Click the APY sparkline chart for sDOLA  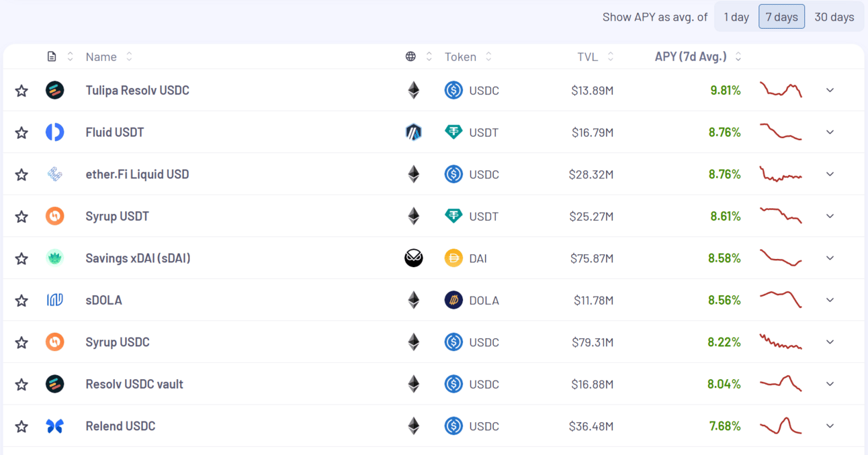(781, 299)
